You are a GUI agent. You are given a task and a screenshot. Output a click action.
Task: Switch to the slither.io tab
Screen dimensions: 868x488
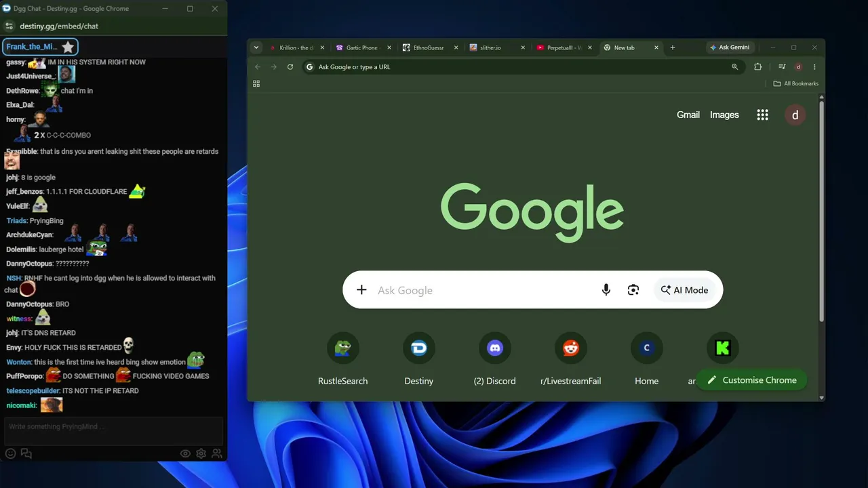tap(494, 47)
